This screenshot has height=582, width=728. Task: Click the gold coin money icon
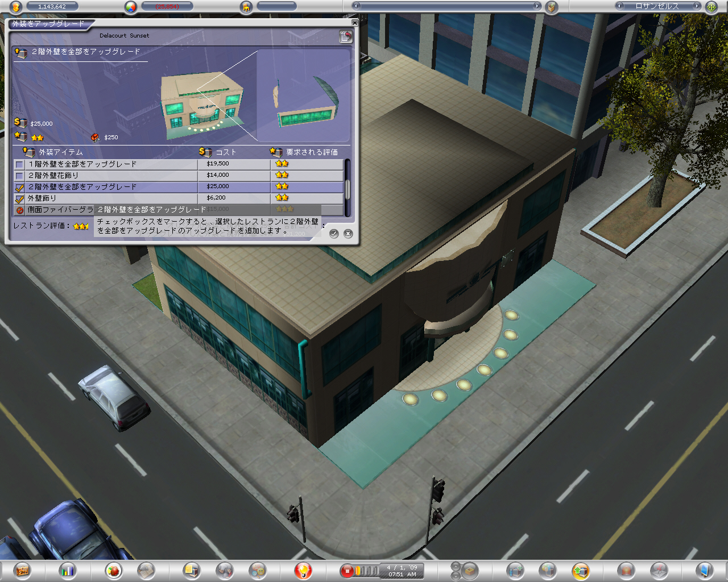click(16, 7)
